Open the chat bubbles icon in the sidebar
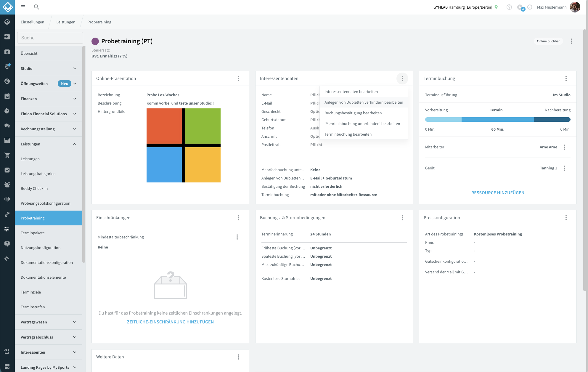 [x=7, y=126]
